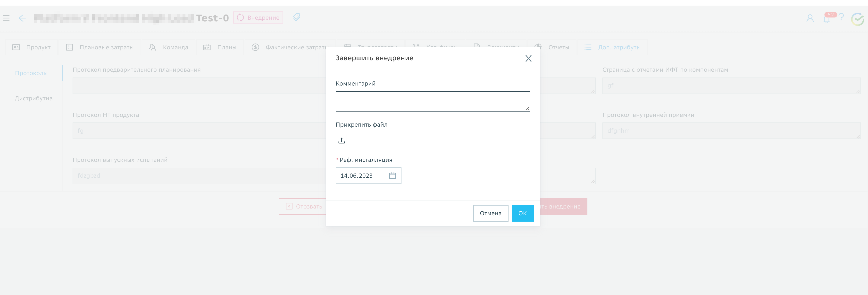Click the help question mark icon
Image resolution: width=868 pixels, height=295 pixels.
pyautogui.click(x=841, y=17)
